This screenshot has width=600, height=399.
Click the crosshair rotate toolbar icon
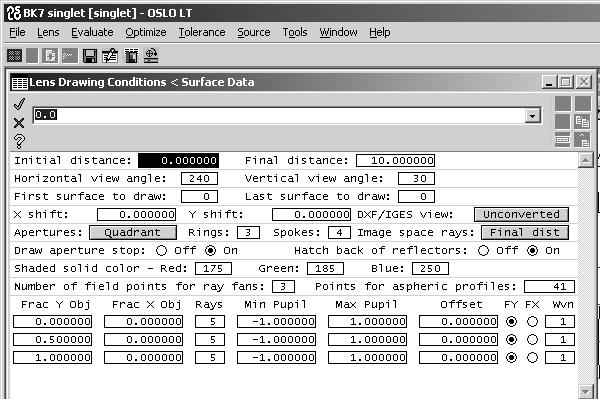(151, 56)
